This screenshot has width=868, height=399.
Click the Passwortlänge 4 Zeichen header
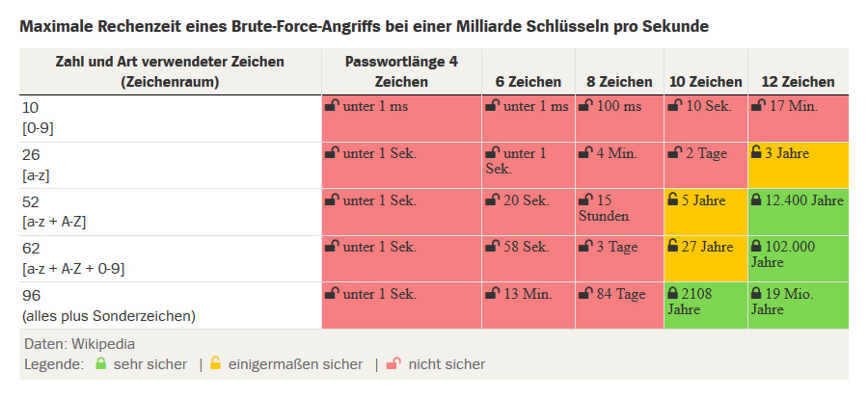click(x=401, y=72)
